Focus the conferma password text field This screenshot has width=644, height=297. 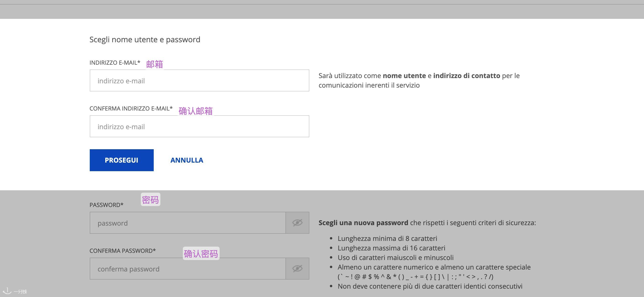(188, 269)
